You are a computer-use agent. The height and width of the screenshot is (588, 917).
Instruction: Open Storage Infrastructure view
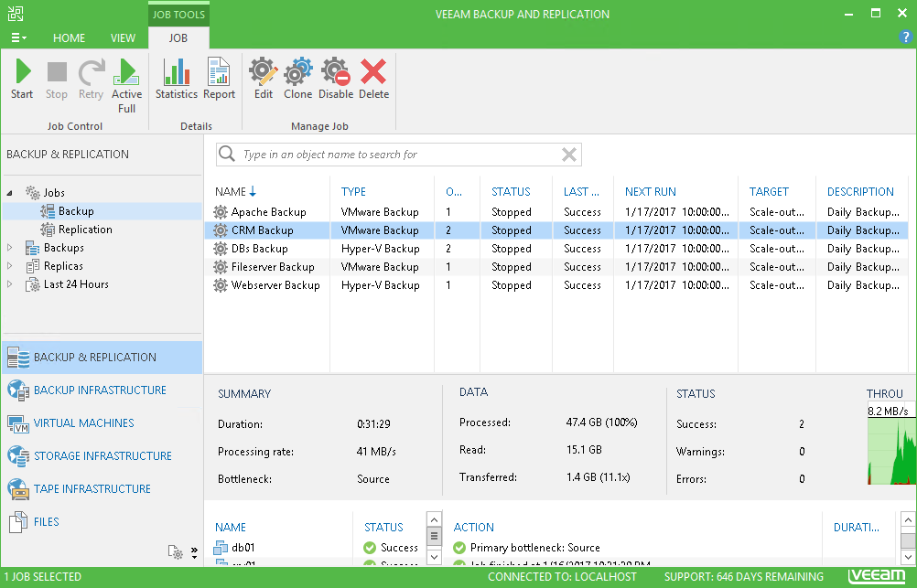click(x=102, y=456)
